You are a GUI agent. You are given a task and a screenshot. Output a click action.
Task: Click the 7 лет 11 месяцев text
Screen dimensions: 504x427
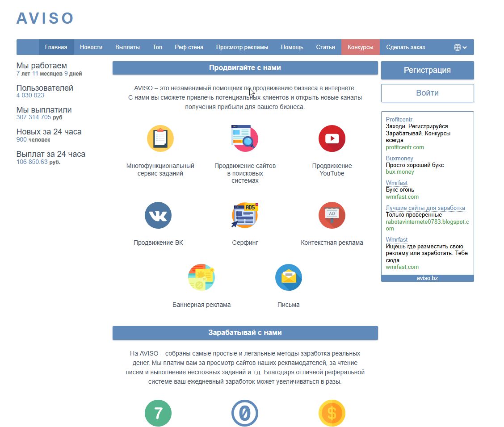pos(39,74)
